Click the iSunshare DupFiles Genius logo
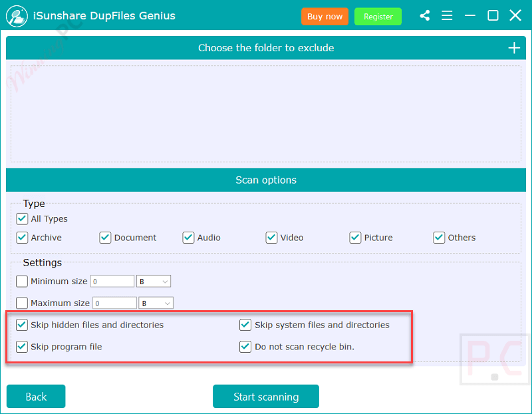Viewport: 532px width, 414px height. click(x=16, y=16)
